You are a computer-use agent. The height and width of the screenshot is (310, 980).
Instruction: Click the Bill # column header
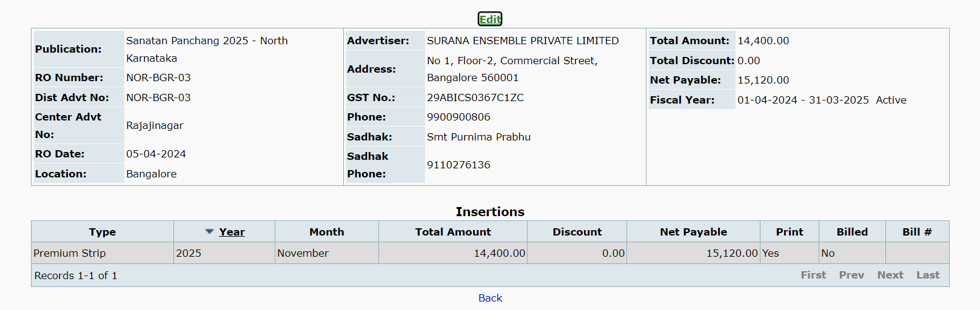tap(917, 232)
